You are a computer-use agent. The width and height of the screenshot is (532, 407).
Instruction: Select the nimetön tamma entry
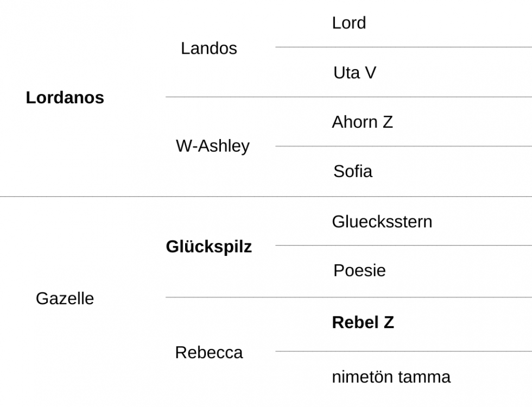tap(391, 377)
